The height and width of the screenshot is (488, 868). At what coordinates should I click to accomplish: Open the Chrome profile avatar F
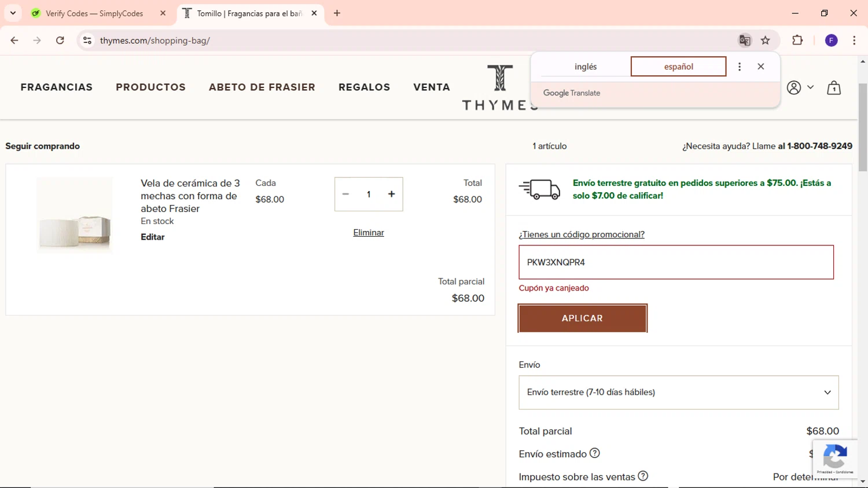tap(832, 41)
